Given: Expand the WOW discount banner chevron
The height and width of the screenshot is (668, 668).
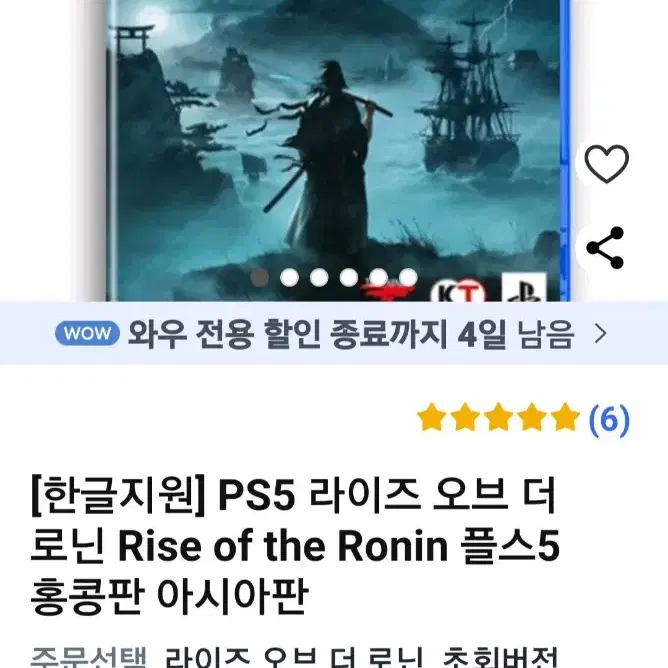Looking at the screenshot, I should click(x=601, y=334).
